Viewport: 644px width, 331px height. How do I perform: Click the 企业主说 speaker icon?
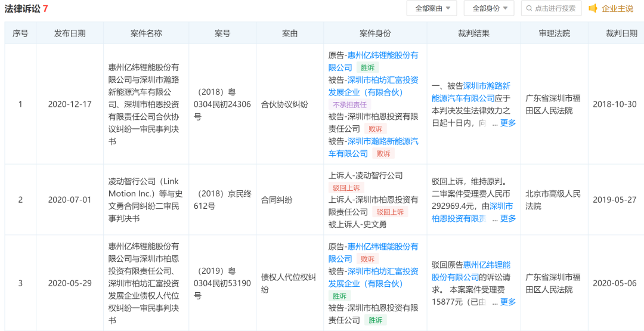593,8
